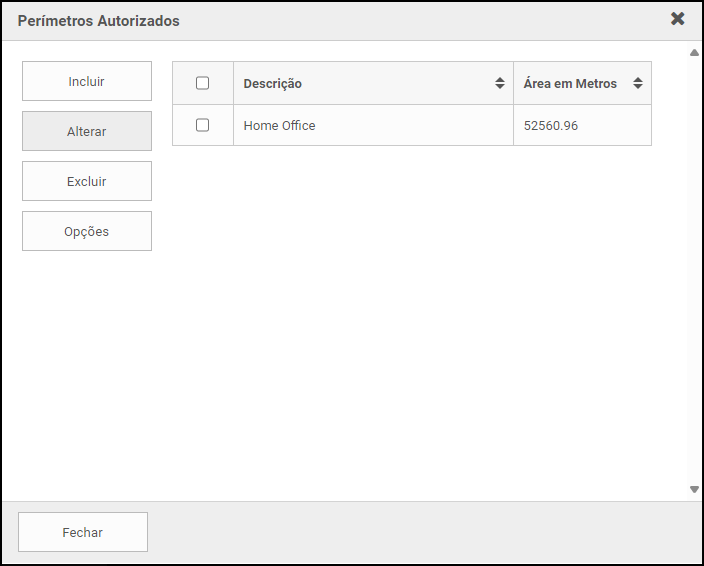This screenshot has width=704, height=566.
Task: Click the Área em Metros column header label
Action: pos(570,84)
